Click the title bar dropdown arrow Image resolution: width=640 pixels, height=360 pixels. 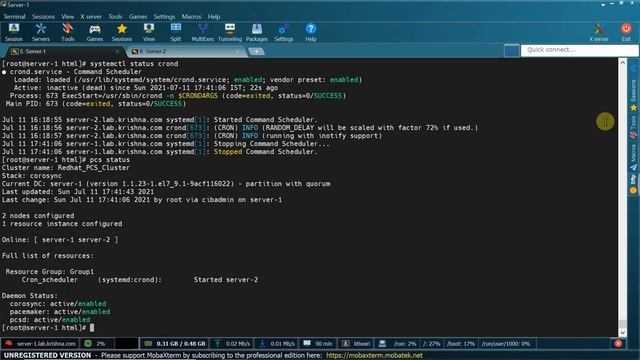[x=603, y=4]
